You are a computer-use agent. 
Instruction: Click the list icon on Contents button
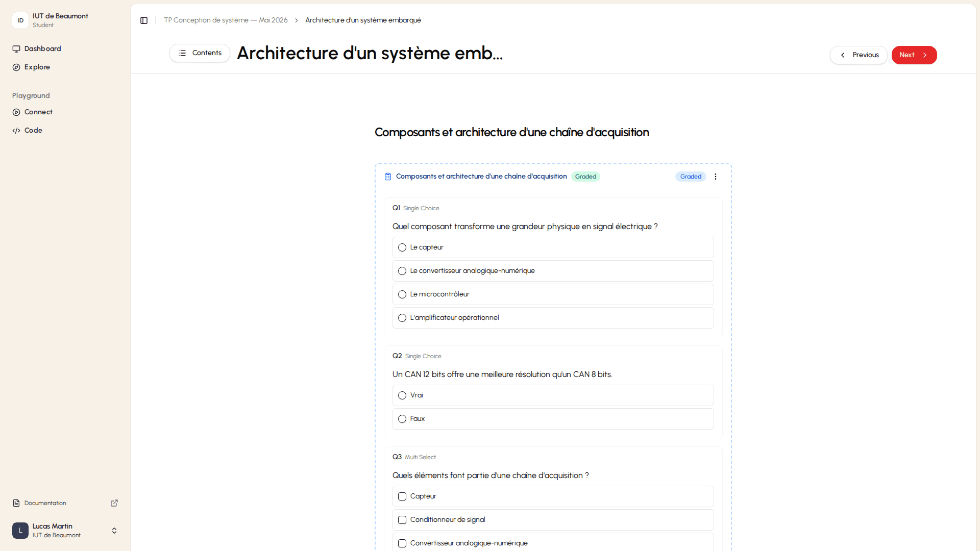[x=182, y=53]
